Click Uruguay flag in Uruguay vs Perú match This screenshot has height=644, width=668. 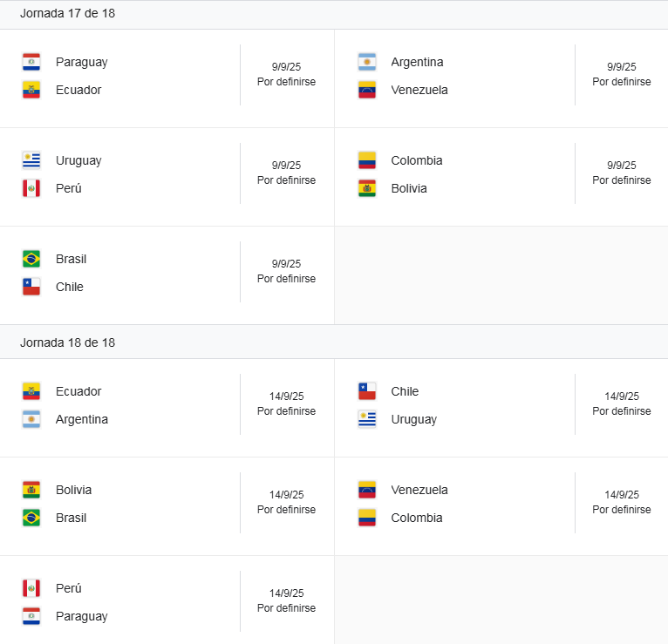31,160
